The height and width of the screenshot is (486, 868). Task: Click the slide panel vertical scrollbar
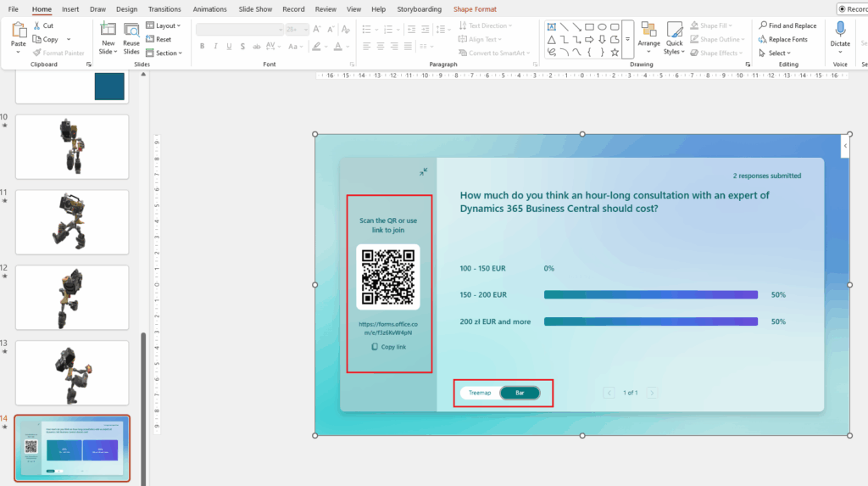143,409
